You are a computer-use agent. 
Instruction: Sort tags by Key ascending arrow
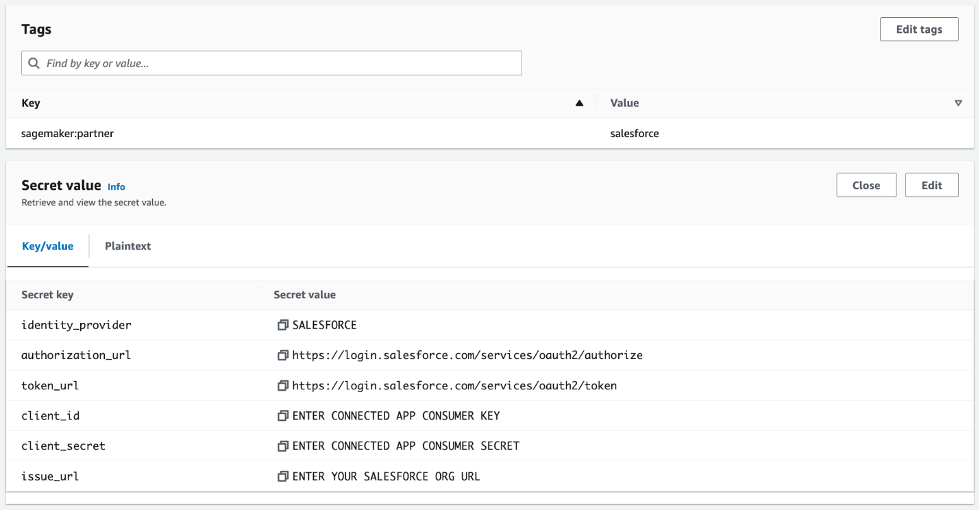click(579, 104)
